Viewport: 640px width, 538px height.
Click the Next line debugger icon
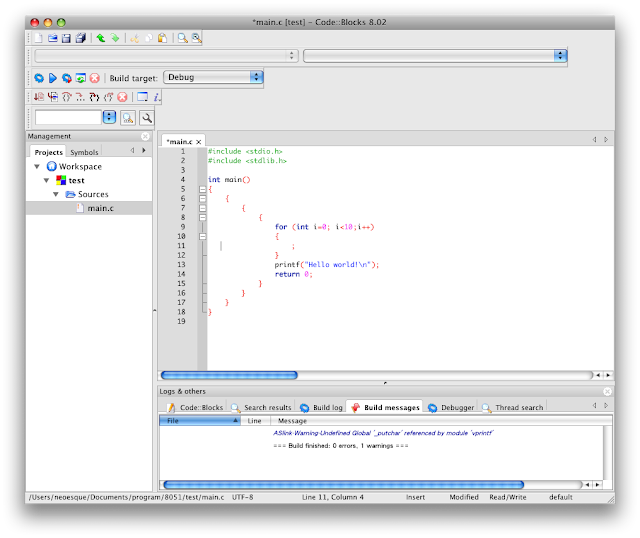point(67,97)
